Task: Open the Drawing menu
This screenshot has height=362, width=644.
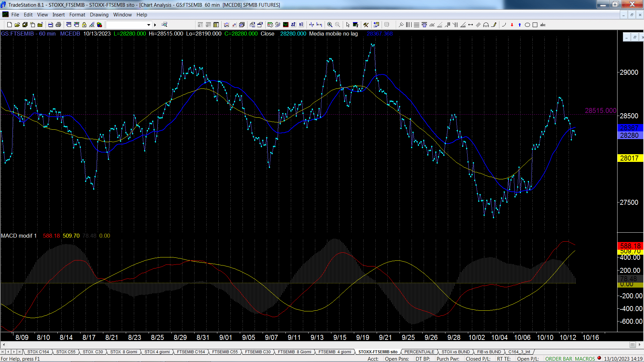Action: [x=99, y=15]
